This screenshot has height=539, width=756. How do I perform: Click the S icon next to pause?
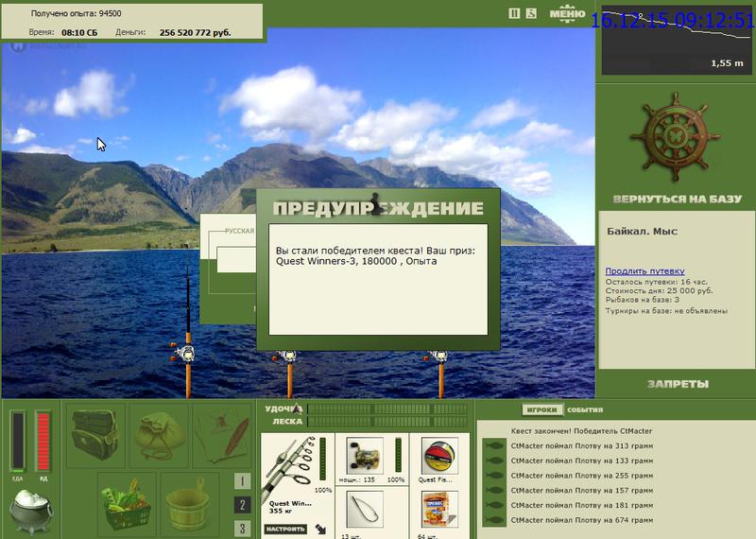point(531,13)
